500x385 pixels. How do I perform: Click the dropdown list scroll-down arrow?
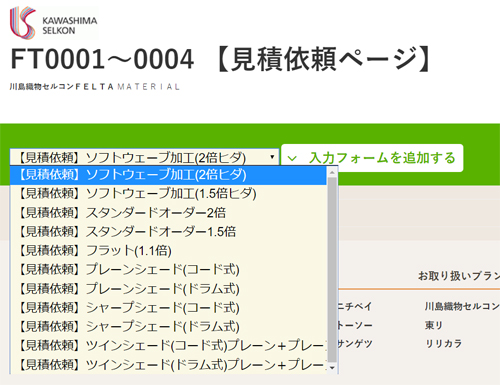point(332,368)
